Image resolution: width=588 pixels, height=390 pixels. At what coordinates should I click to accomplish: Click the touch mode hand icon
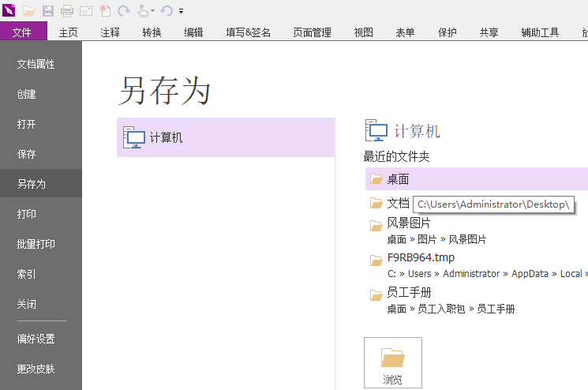[x=143, y=11]
